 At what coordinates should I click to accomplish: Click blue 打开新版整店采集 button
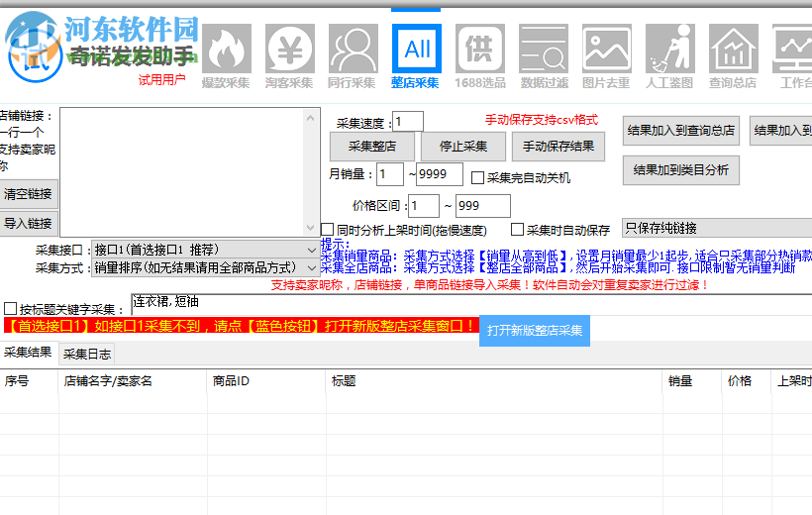tap(535, 331)
